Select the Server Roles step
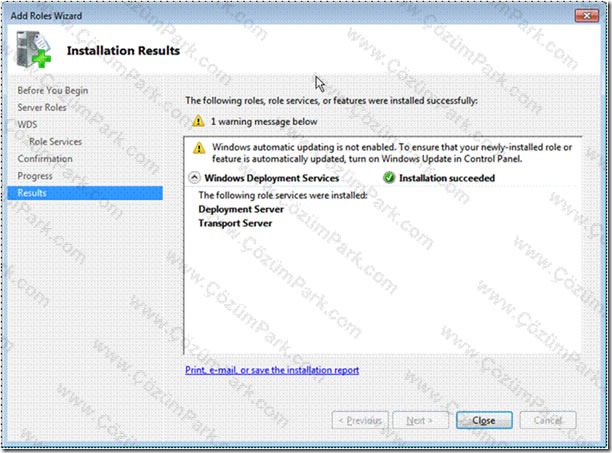Image resolution: width=612 pixels, height=453 pixels. [x=42, y=107]
